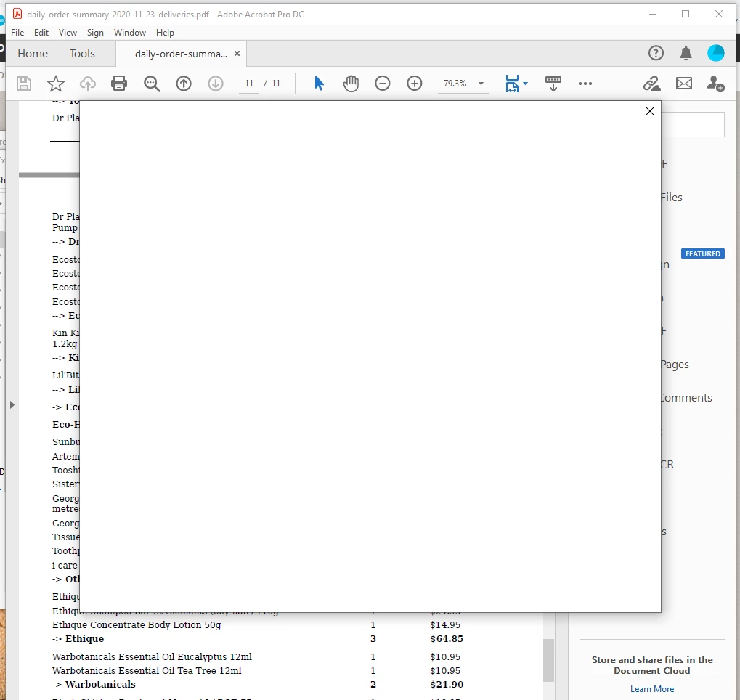The image size is (740, 700).
Task: Click the bold '-> Warbotanicals' summary row
Action: pos(258,684)
